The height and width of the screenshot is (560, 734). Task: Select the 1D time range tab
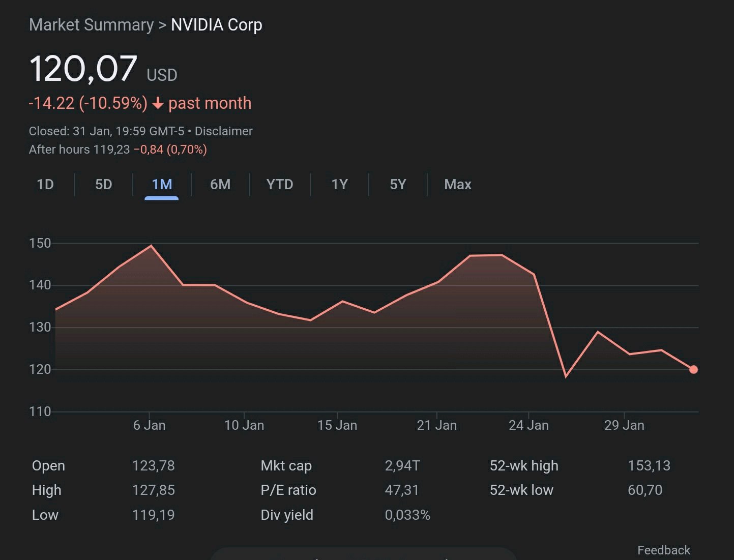45,184
